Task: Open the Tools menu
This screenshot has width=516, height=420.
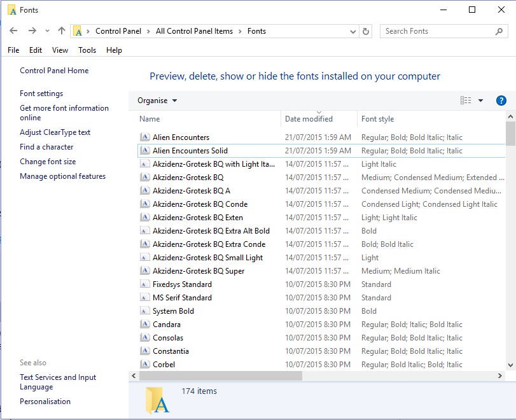Action: click(x=87, y=50)
